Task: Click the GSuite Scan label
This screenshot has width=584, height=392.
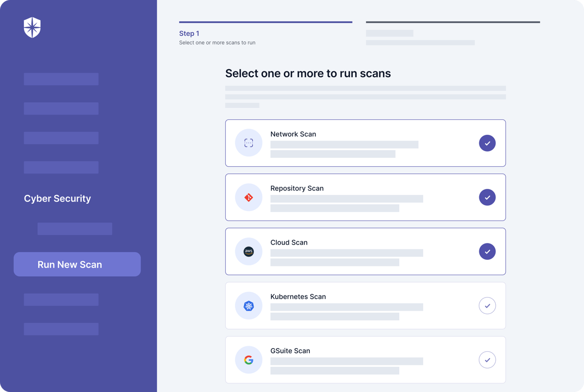Action: click(290, 351)
